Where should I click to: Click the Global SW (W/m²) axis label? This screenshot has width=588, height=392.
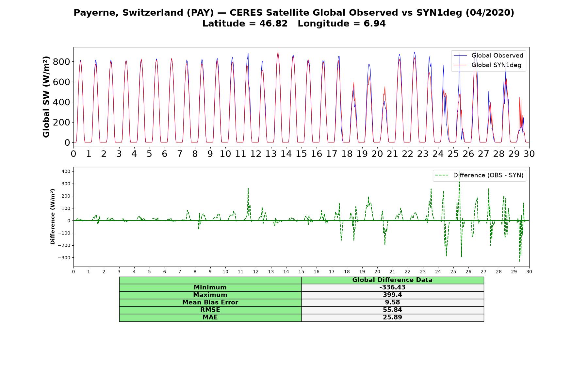46,97
